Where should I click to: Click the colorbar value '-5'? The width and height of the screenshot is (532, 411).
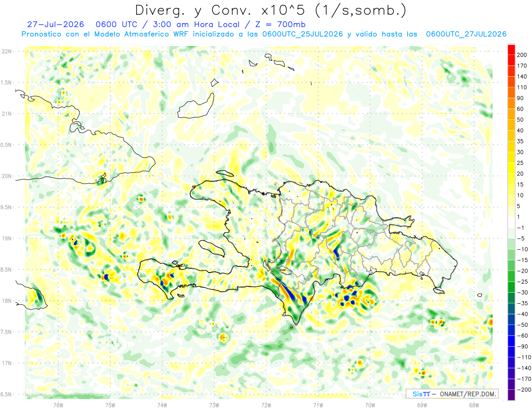tap(521, 239)
